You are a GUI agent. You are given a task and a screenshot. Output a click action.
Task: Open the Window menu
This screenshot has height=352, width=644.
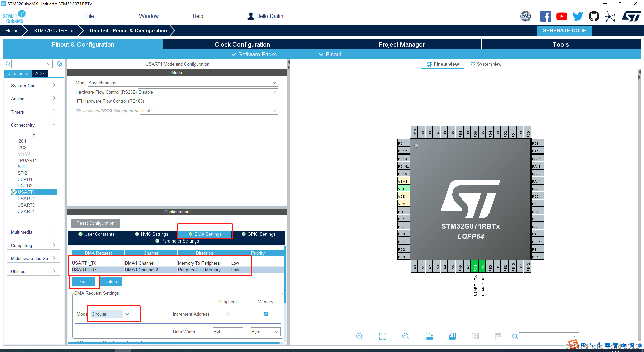(149, 16)
